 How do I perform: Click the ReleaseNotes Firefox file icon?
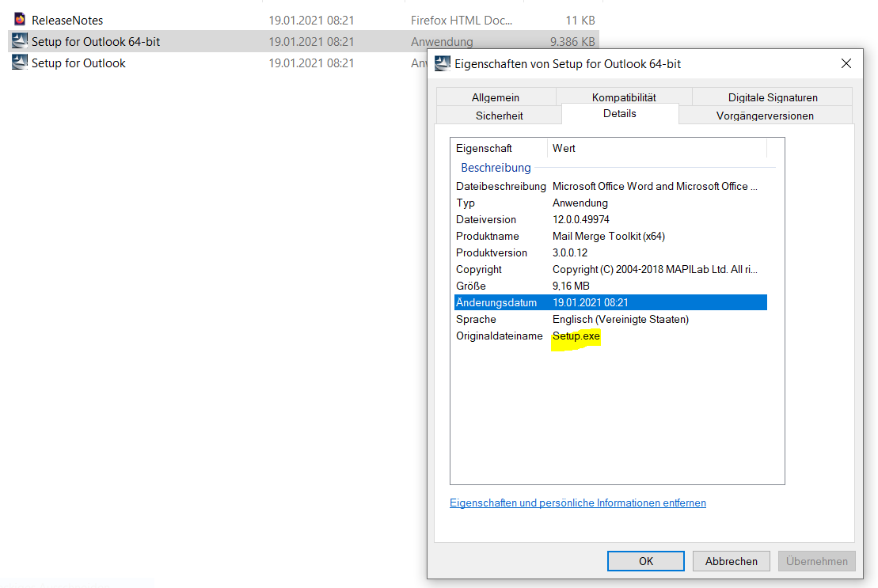tap(20, 20)
